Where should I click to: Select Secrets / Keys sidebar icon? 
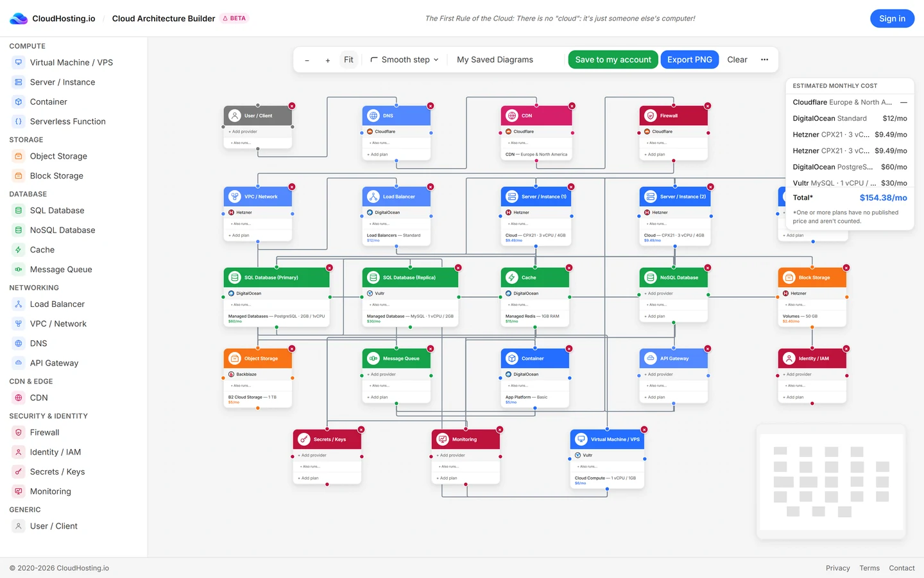point(19,472)
